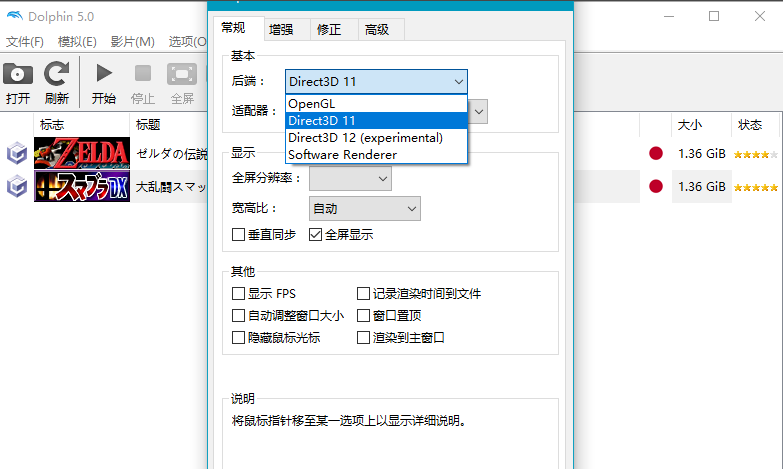Click 1.36 GiB size of スマブラDX row
The height and width of the screenshot is (469, 783).
point(702,187)
